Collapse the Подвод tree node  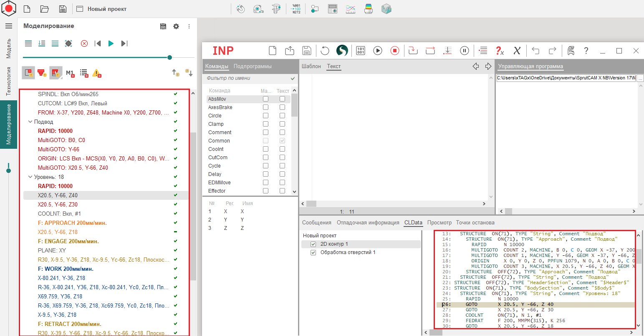pyautogui.click(x=30, y=122)
